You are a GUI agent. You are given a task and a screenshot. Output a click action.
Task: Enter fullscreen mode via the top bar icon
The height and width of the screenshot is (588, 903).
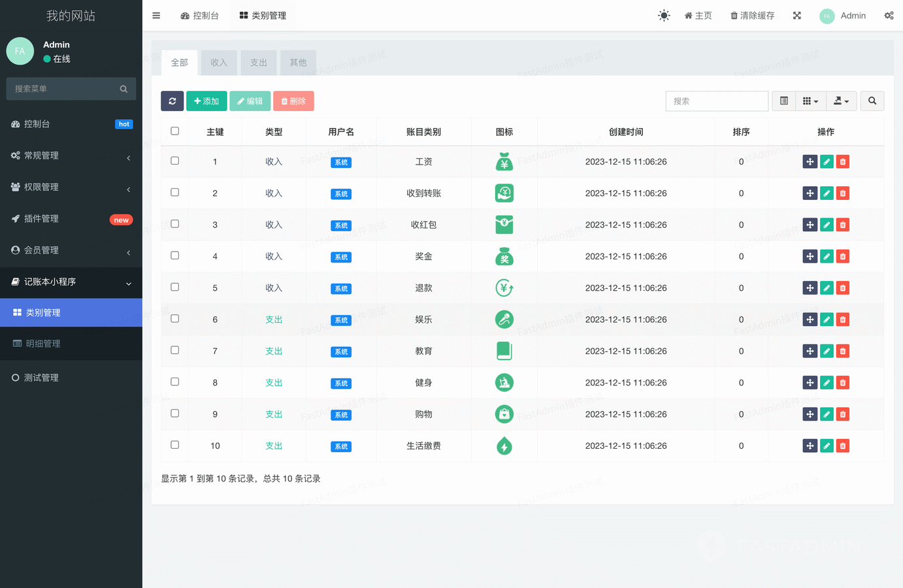pos(796,16)
